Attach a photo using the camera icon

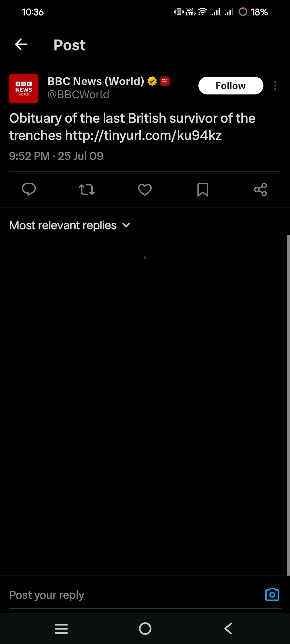(x=272, y=595)
